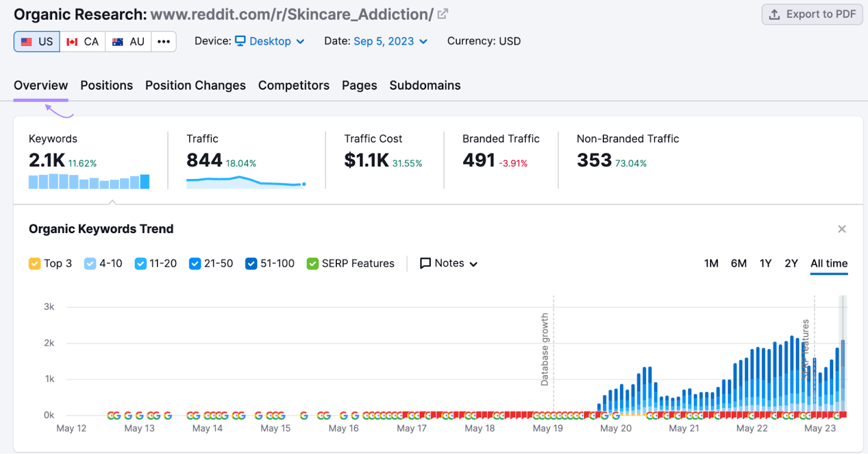Switch to the AU country database
Screen dimensions: 868x454
coord(128,42)
